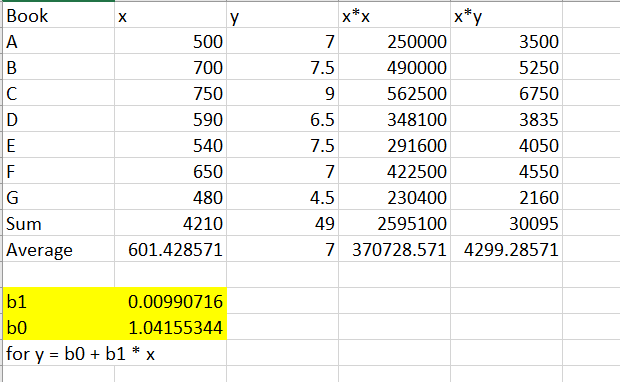Select cell with value 650

[170, 171]
